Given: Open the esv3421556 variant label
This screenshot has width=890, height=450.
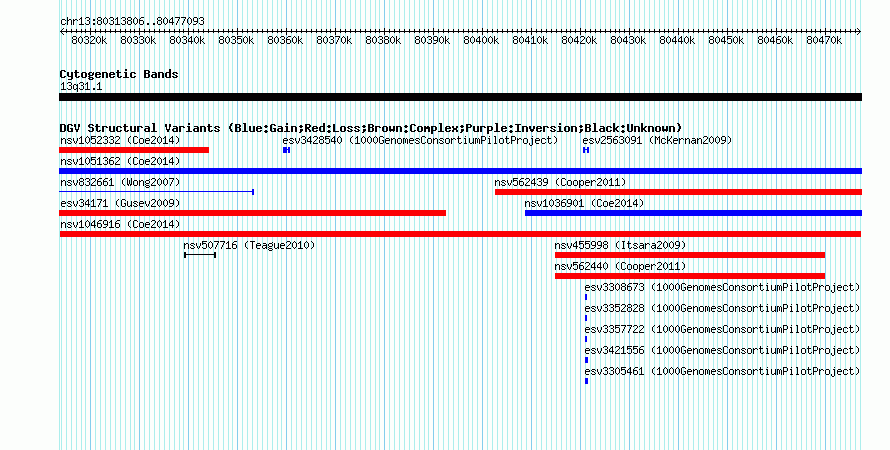Looking at the screenshot, I should pos(722,350).
